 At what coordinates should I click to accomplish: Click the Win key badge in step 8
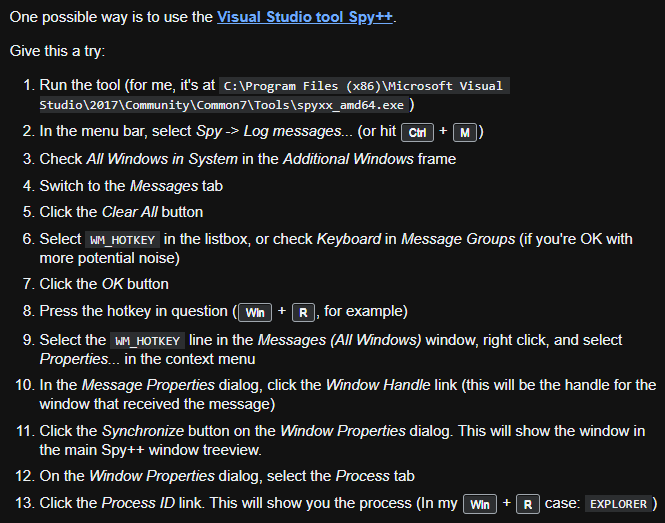pyautogui.click(x=255, y=313)
